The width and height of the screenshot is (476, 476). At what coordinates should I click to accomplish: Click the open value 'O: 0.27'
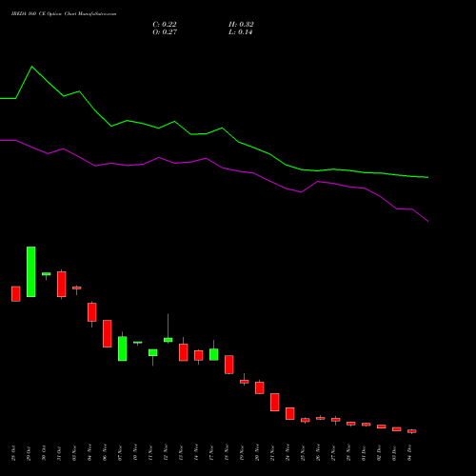165,32
